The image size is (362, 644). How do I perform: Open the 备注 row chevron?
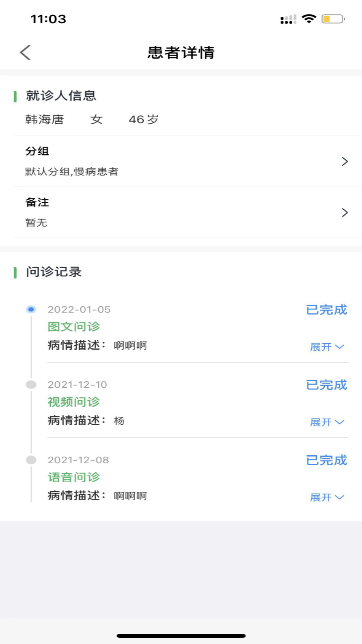345,213
